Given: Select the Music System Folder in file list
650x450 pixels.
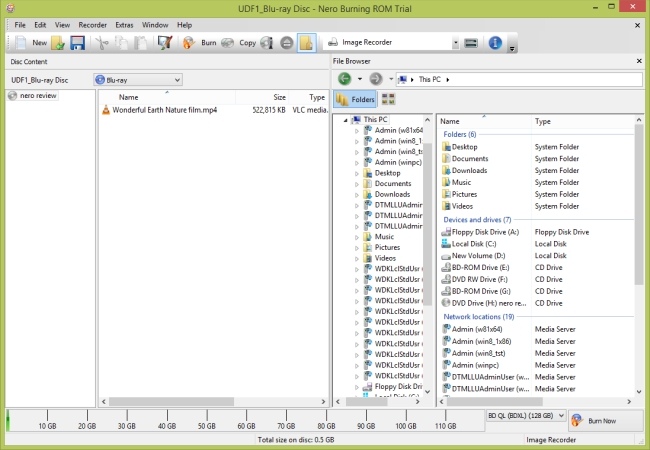Looking at the screenshot, I should coord(461,182).
